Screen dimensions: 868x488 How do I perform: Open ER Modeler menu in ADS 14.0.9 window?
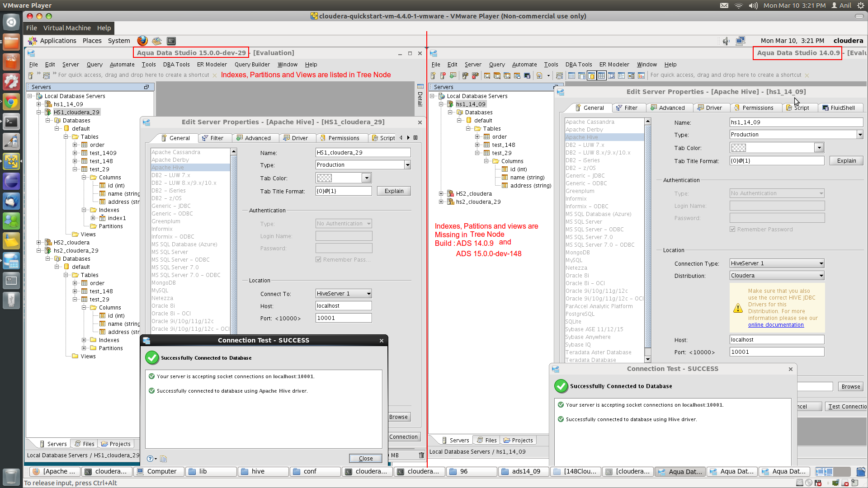point(614,65)
